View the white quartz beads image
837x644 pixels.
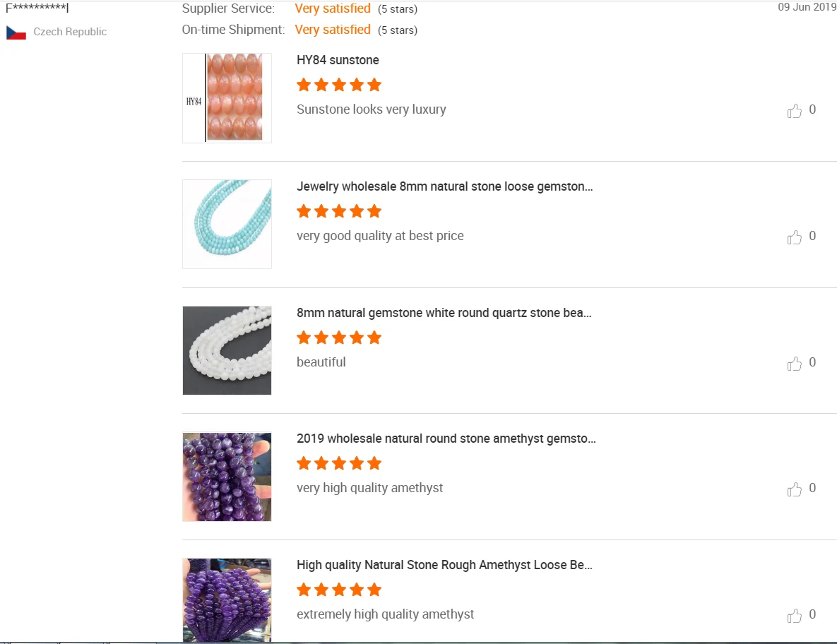(x=227, y=350)
